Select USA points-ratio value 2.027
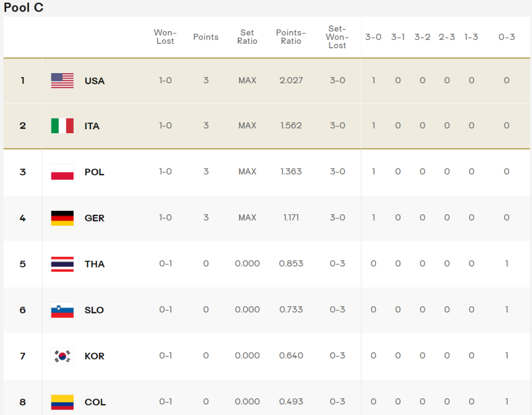This screenshot has height=415, width=532. [291, 80]
